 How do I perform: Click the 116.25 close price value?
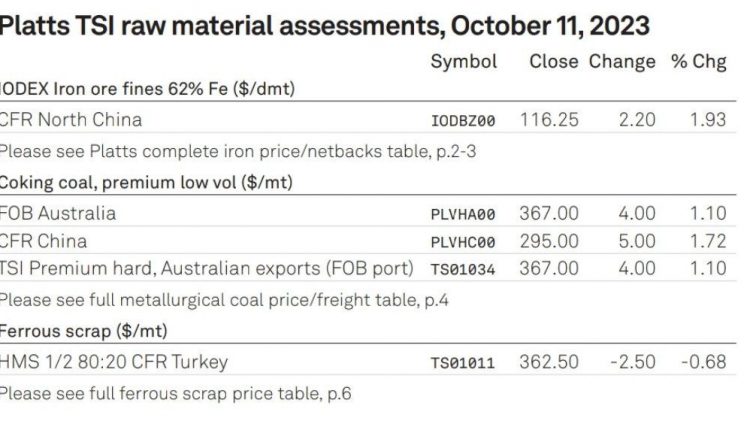[549, 120]
